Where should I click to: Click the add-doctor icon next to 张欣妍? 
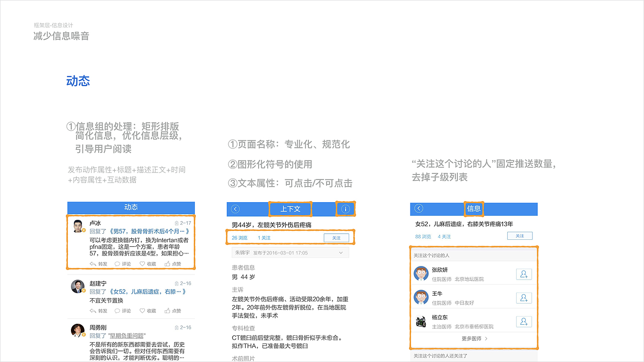524,275
